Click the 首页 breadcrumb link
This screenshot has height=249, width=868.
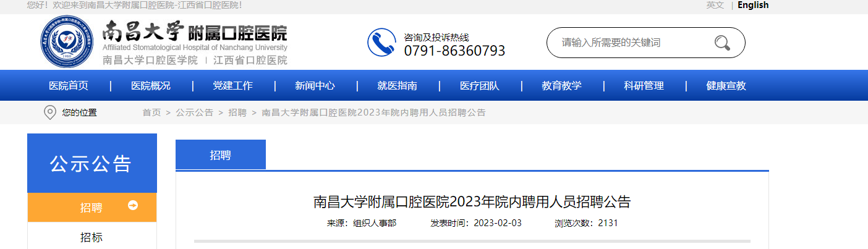pos(151,112)
